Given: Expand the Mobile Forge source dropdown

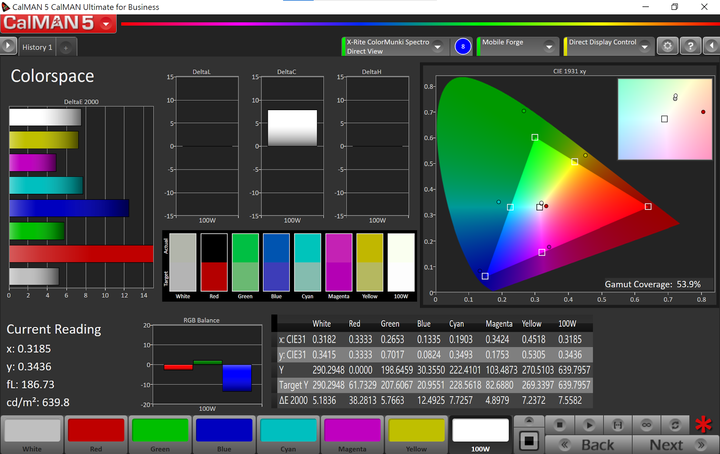Looking at the screenshot, I should (x=549, y=47).
